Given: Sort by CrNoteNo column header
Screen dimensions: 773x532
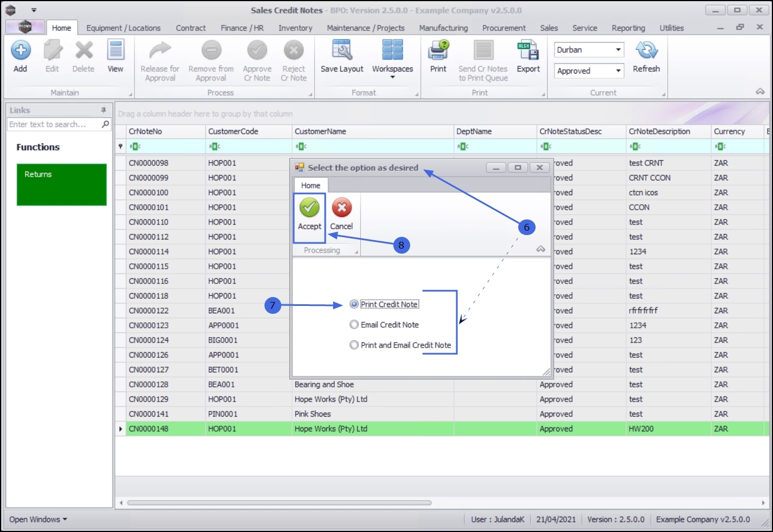Looking at the screenshot, I should point(165,132).
